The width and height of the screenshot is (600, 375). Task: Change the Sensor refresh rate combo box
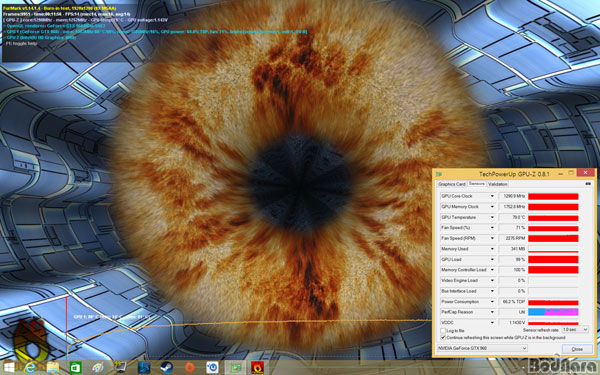(x=575, y=329)
